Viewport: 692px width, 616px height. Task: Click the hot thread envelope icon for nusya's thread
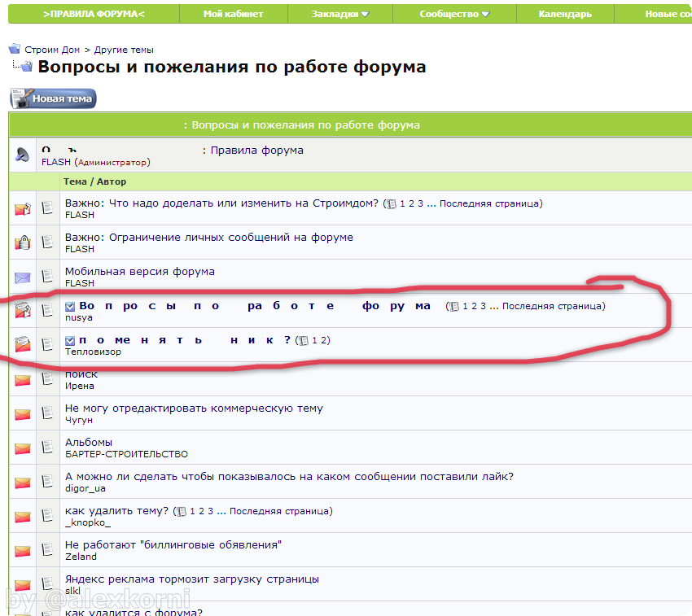(23, 311)
